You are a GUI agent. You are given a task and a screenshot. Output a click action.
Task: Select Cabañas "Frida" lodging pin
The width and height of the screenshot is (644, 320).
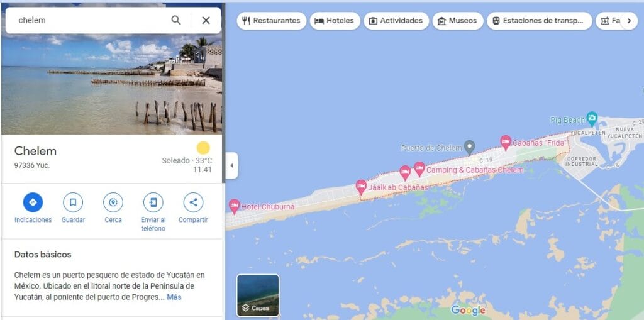[x=506, y=143]
